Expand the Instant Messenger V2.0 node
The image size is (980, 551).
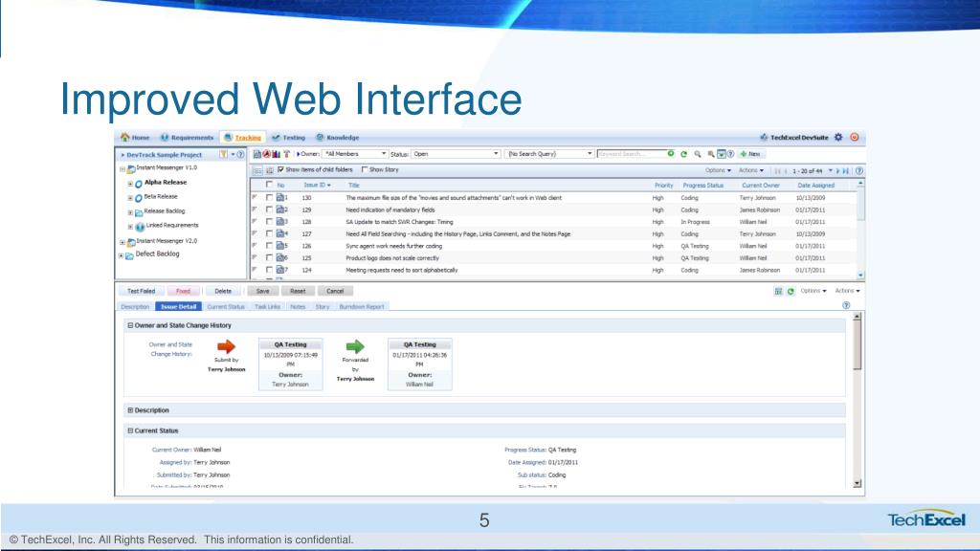pos(122,242)
